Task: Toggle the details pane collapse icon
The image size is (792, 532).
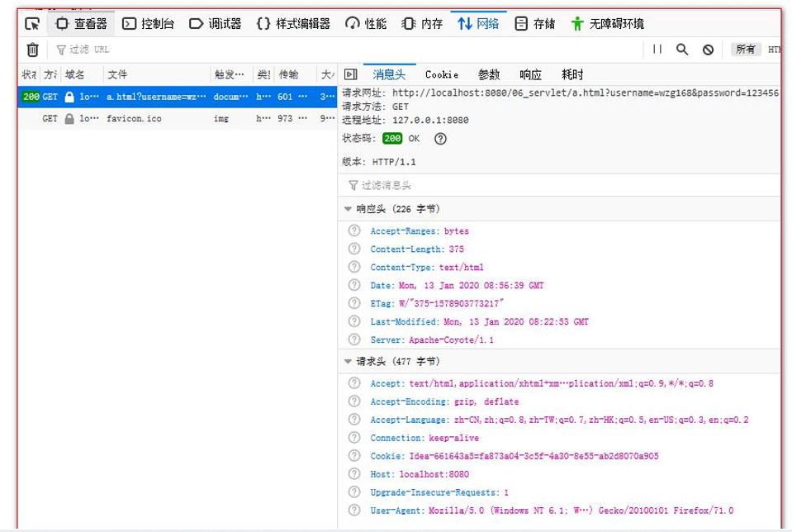Action: click(x=350, y=75)
